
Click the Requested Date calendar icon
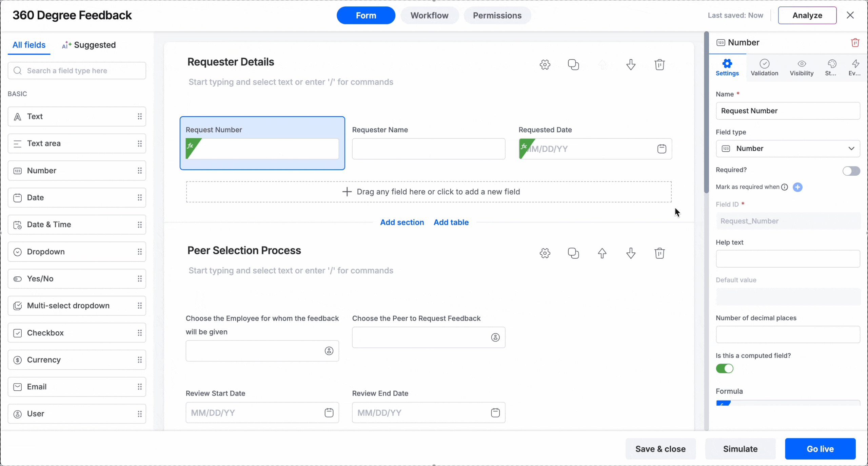coord(662,149)
